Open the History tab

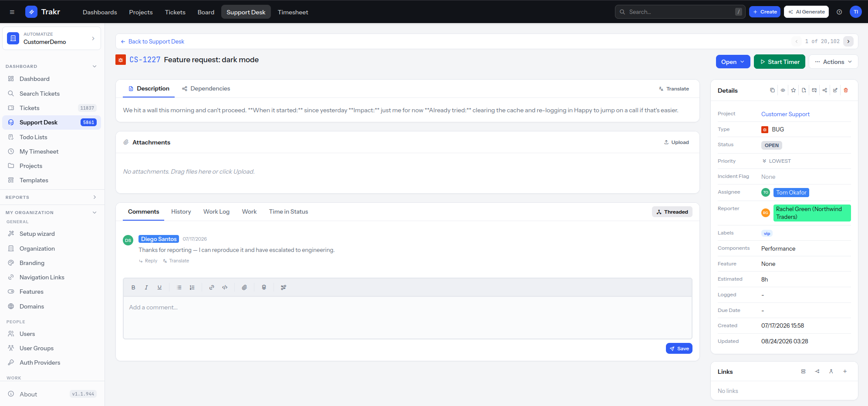181,211
